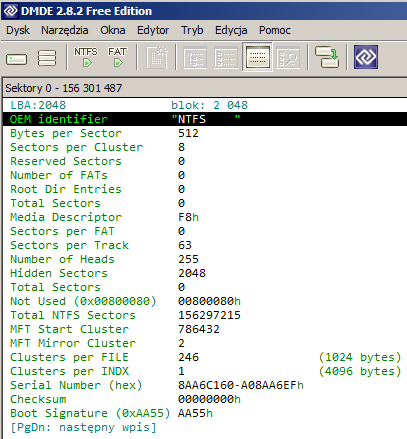Image resolution: width=407 pixels, height=439 pixels.
Task: Open the Pomoc menu
Action: pyautogui.click(x=275, y=30)
